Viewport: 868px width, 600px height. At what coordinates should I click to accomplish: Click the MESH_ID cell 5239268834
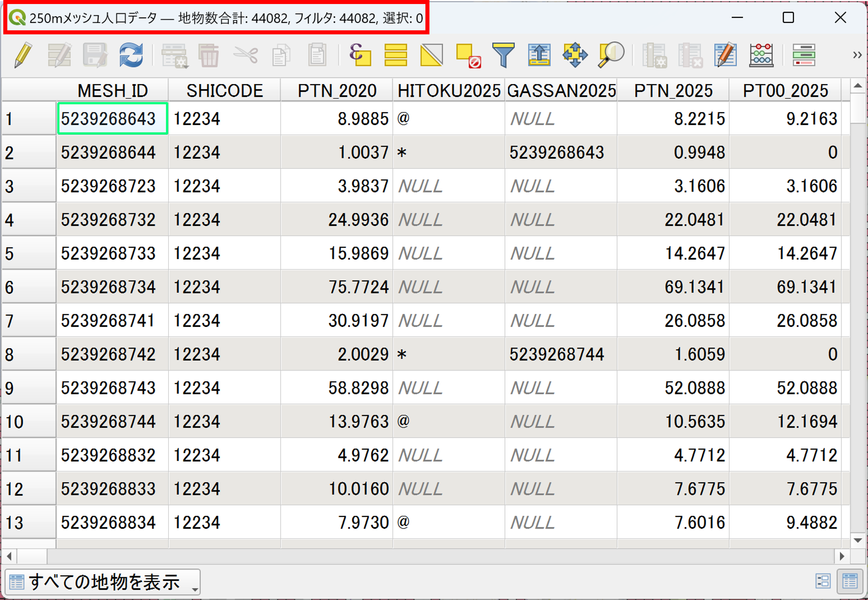coord(113,522)
